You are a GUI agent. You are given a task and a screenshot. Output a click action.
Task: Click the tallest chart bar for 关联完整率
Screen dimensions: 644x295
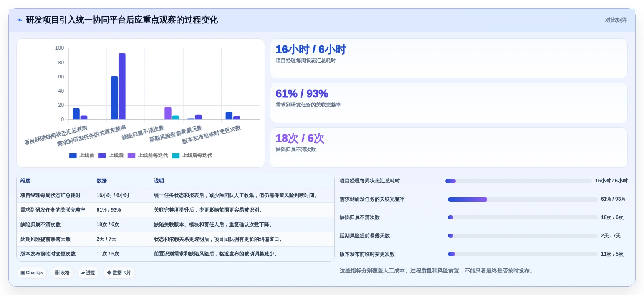click(x=122, y=86)
